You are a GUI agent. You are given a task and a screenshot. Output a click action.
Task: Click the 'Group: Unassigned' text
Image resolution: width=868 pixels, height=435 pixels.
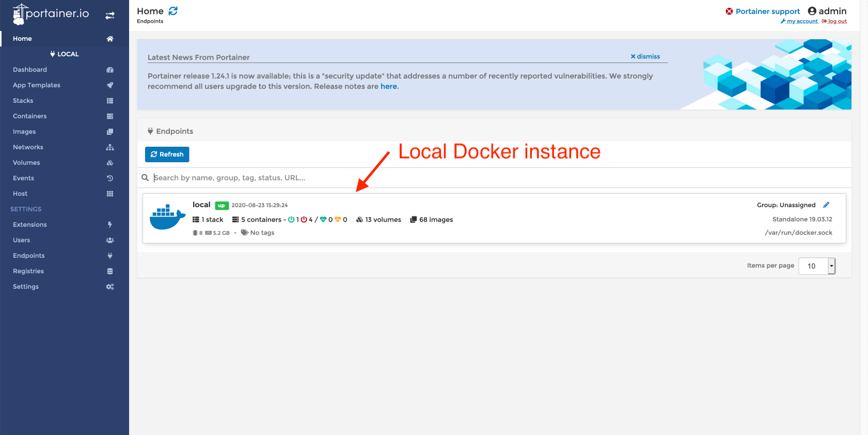point(786,205)
